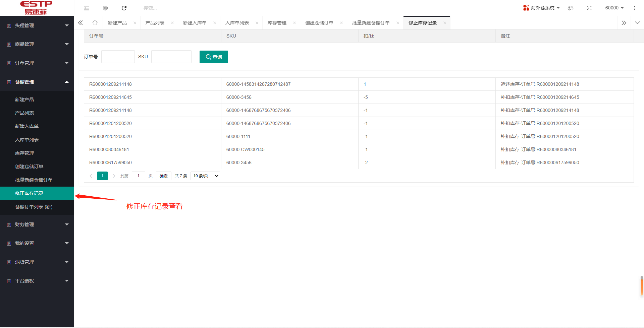Viewport: 644px width, 328px height.
Task: Switch to the 库存管理 tab
Action: click(x=277, y=22)
